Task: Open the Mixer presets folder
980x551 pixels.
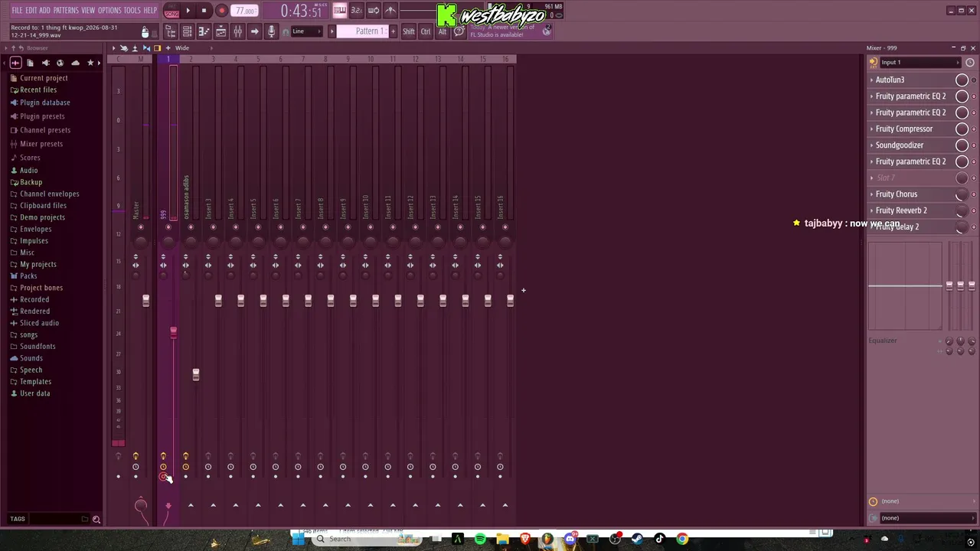Action: 41,144
